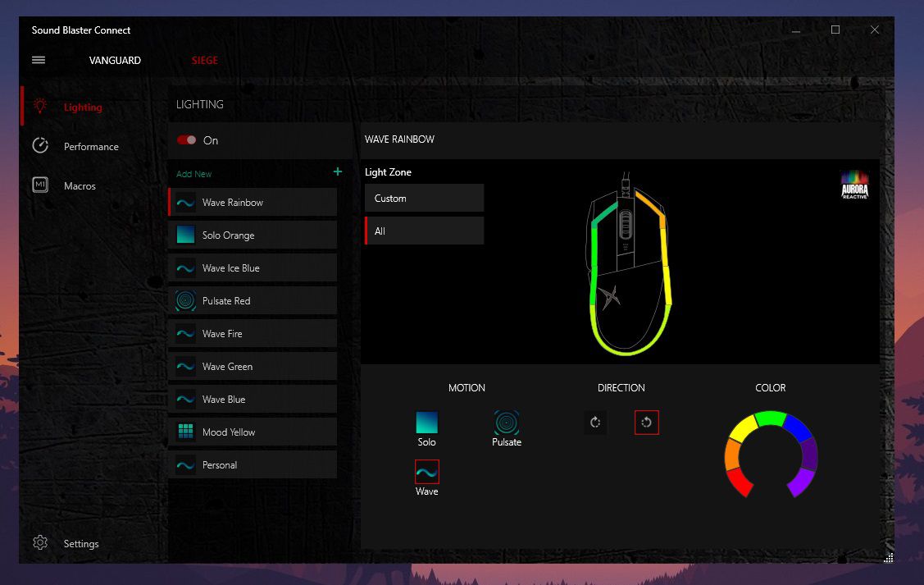Open the hamburger navigation menu
The width and height of the screenshot is (924, 585).
[39, 60]
